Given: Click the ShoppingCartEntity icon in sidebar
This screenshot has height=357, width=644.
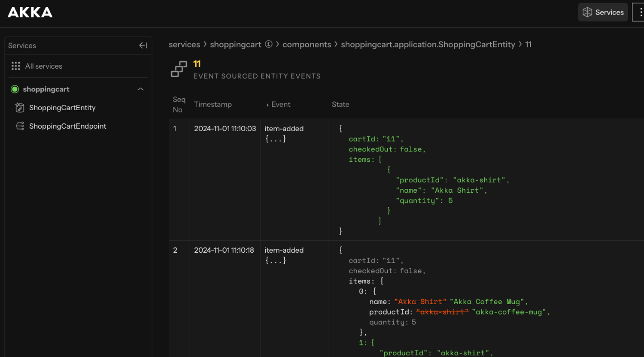Looking at the screenshot, I should [x=20, y=108].
